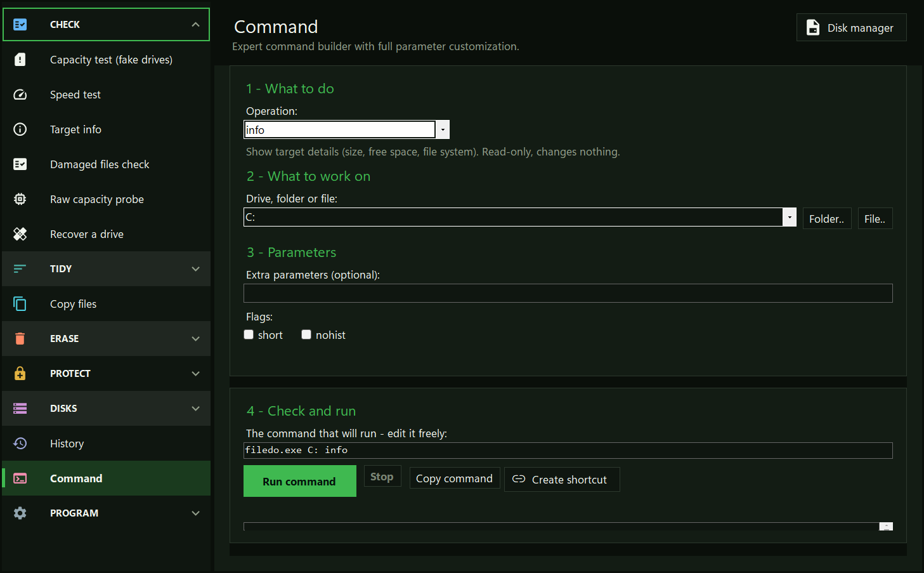This screenshot has height=573, width=924.
Task: Click the Command terminal icon
Action: 20,478
